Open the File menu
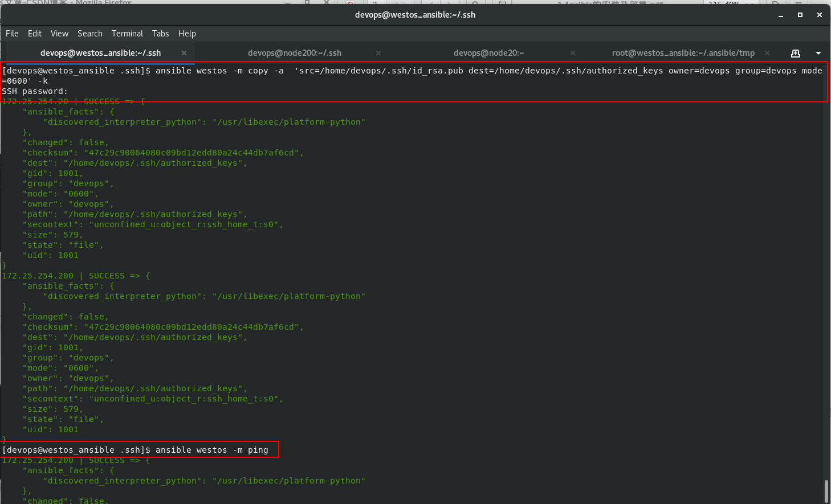Screen dimensions: 831x504 click(x=12, y=34)
